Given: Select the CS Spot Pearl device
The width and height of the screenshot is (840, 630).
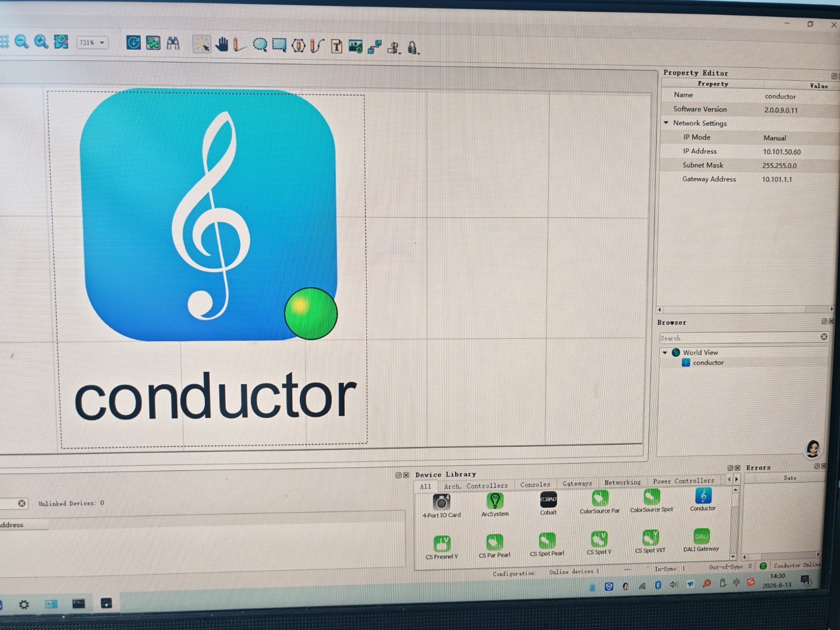Looking at the screenshot, I should [x=547, y=544].
